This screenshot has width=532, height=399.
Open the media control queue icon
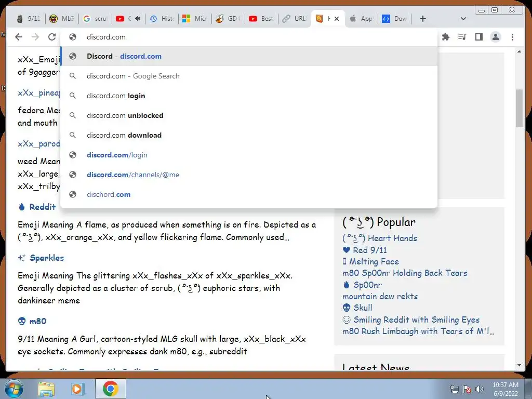462,37
